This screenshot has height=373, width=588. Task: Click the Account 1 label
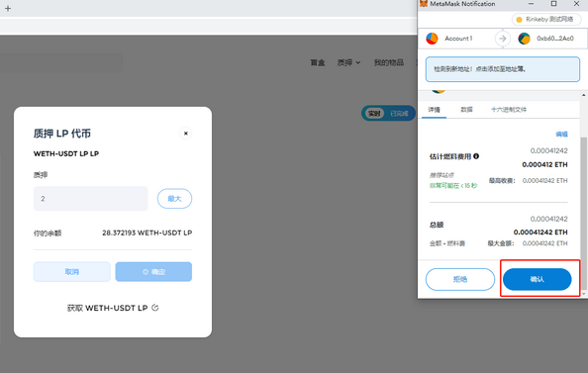coord(458,39)
